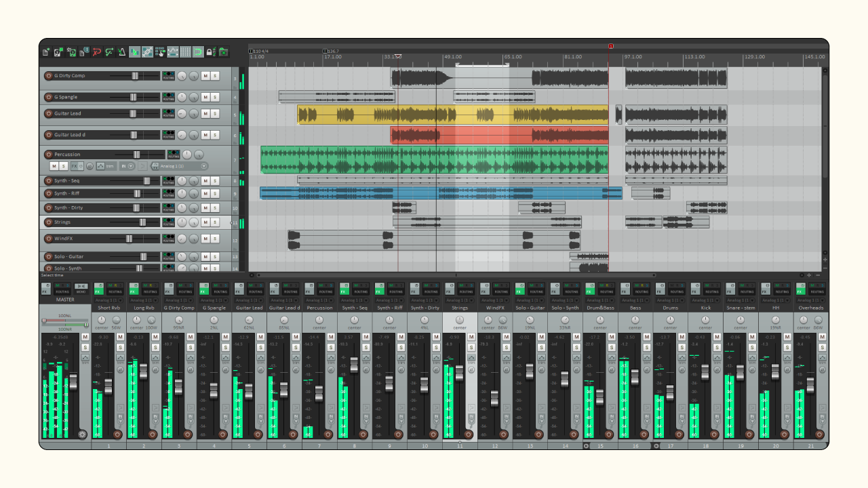
Task: Select the Drums mixer channel label
Action: [670, 308]
